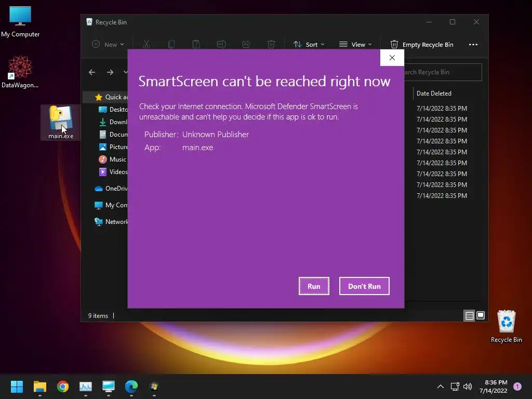Click the '9 items' status text
The image size is (532, 399).
tap(98, 315)
